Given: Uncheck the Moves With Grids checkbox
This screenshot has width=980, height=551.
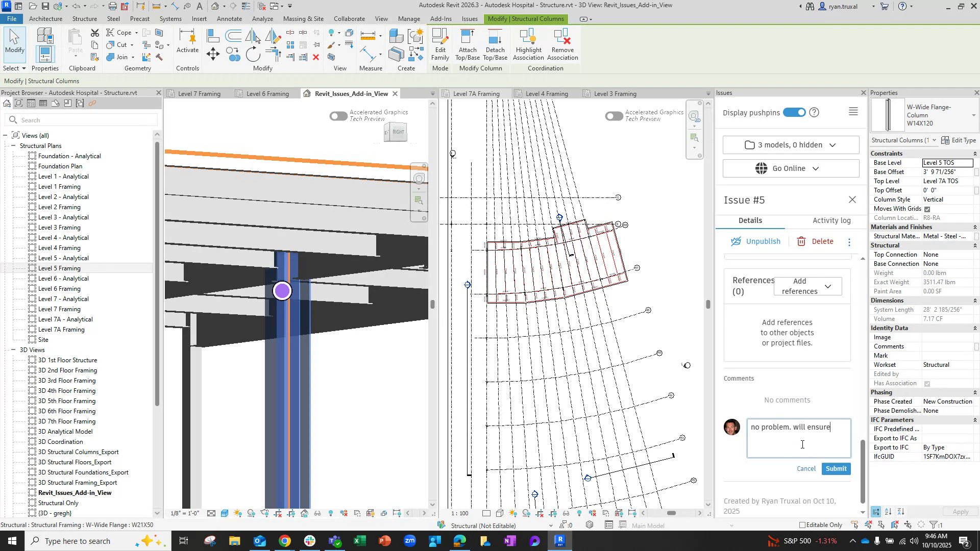Looking at the screenshot, I should click(927, 209).
